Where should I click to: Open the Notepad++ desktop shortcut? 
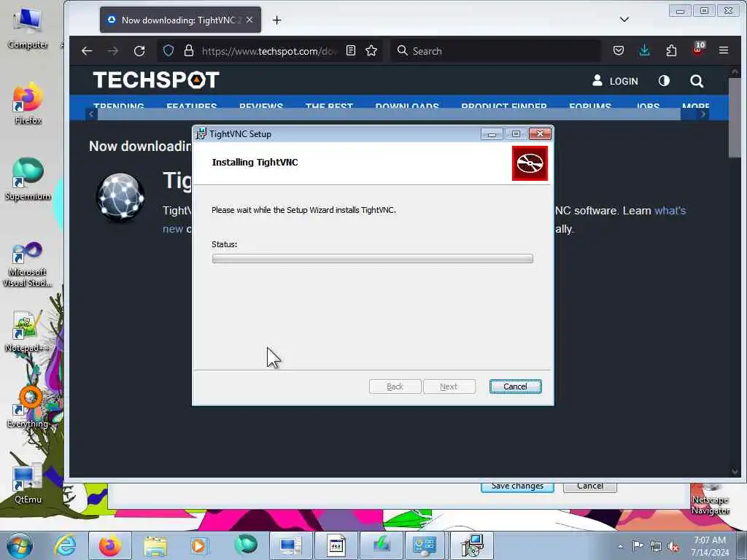tap(27, 332)
